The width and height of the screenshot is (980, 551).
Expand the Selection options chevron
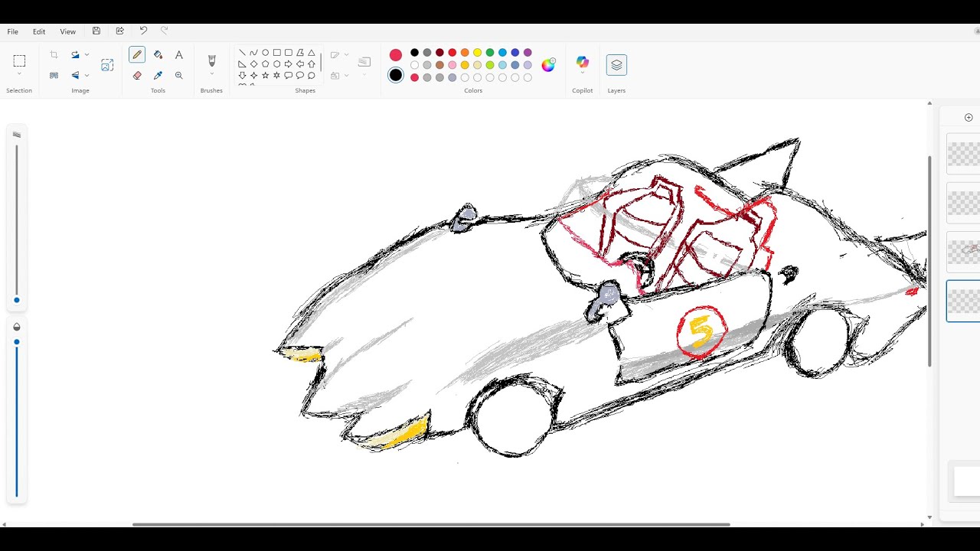pos(19,74)
